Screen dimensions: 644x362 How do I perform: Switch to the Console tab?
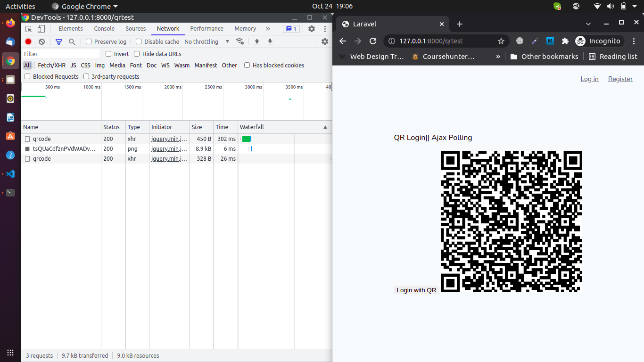pos(104,29)
